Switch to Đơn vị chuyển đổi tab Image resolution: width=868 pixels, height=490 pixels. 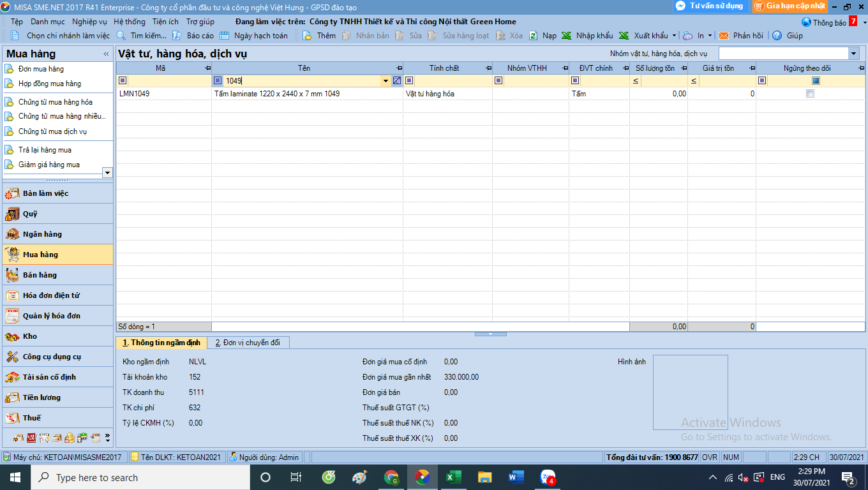tap(248, 343)
